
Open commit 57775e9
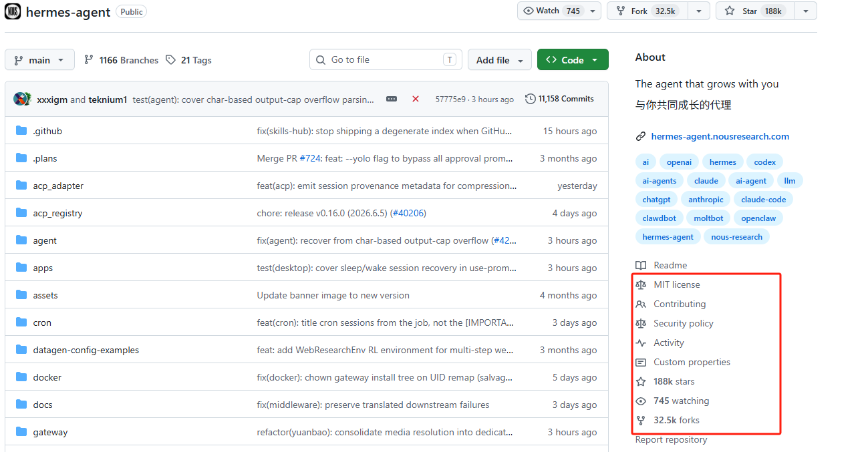coord(450,99)
